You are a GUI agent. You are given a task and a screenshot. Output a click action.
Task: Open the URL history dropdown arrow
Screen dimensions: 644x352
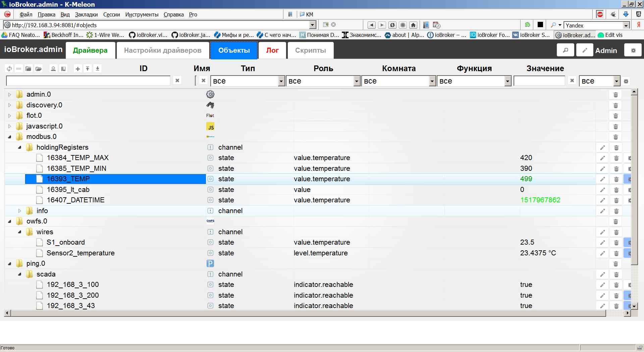click(x=313, y=25)
